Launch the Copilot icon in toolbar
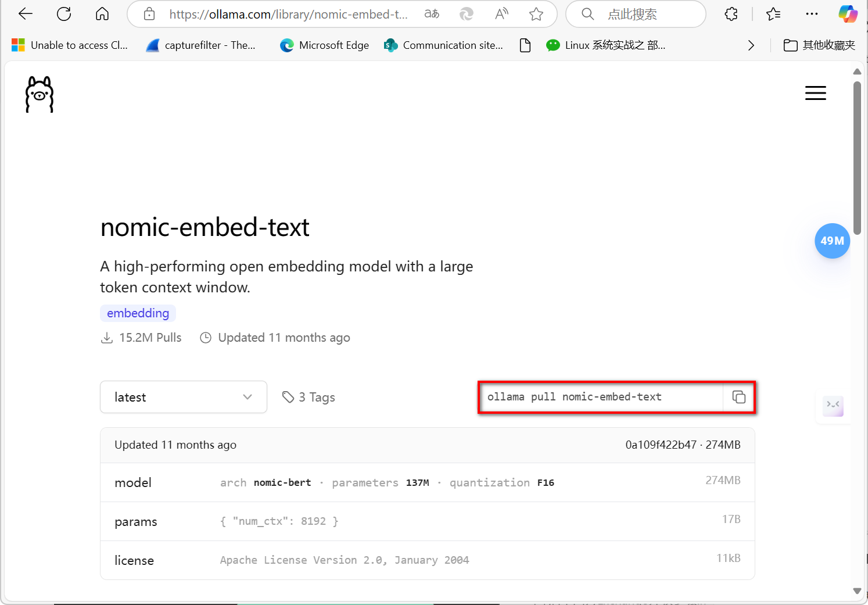The height and width of the screenshot is (605, 868). 848,14
